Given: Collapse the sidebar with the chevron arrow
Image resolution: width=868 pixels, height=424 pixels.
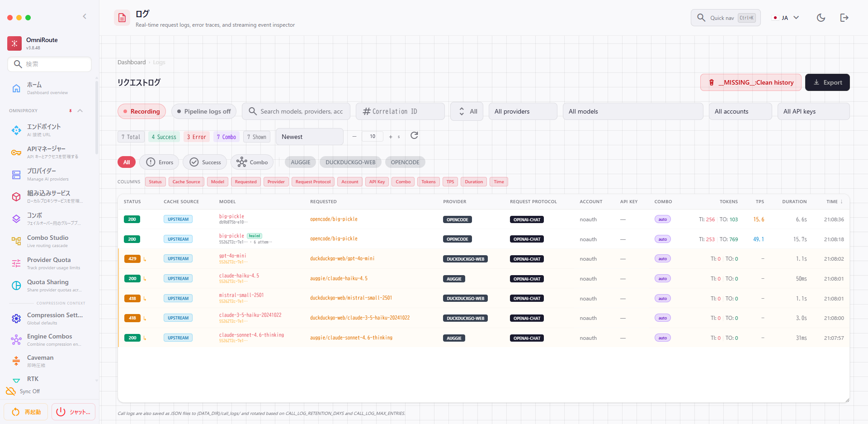Looking at the screenshot, I should [85, 17].
